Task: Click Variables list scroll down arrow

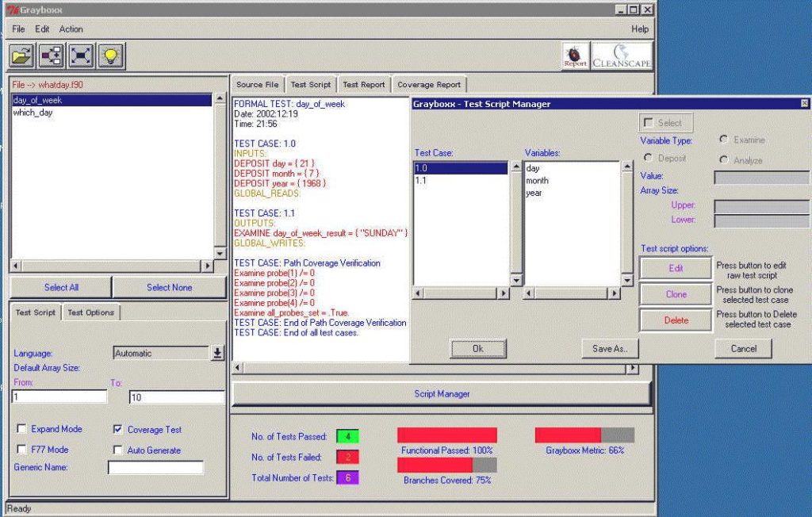Action: [627, 280]
